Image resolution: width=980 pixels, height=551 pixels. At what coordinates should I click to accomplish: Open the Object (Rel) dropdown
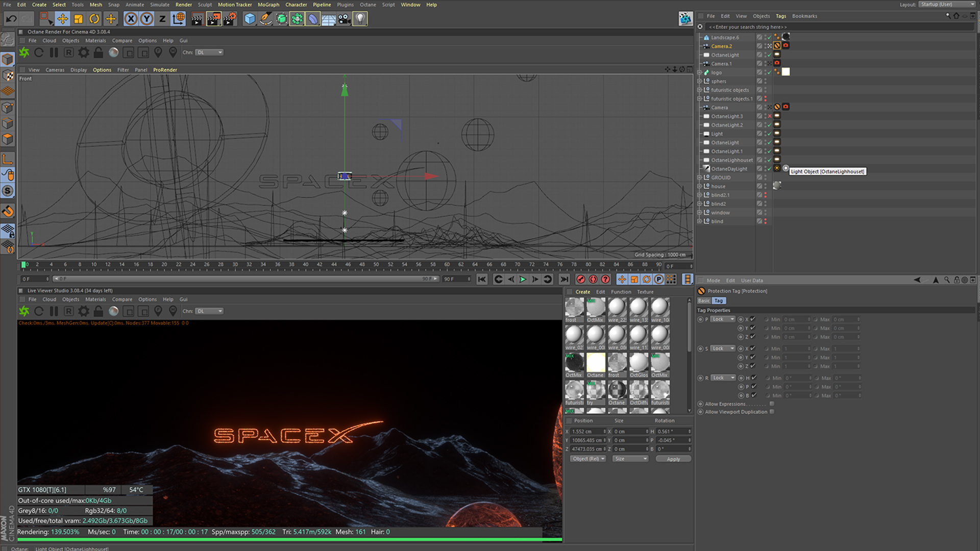588,459
